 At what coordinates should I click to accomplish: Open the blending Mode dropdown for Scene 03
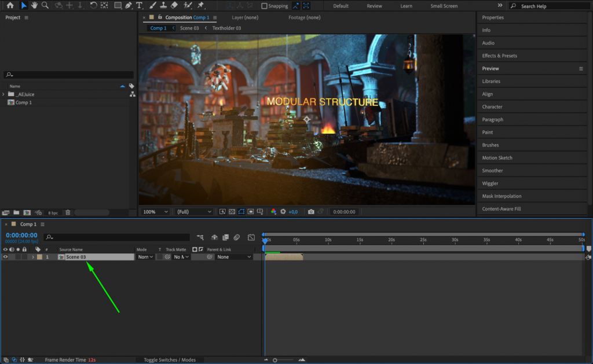pyautogui.click(x=145, y=256)
